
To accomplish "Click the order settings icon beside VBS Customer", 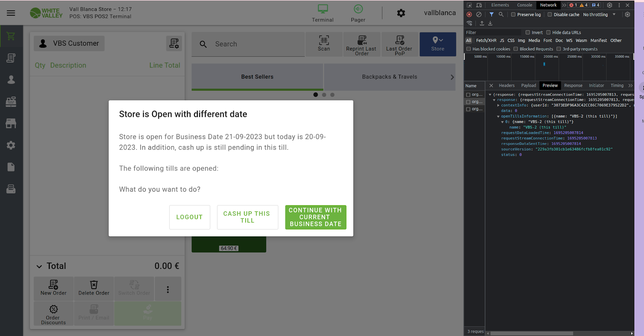I will pyautogui.click(x=174, y=44).
